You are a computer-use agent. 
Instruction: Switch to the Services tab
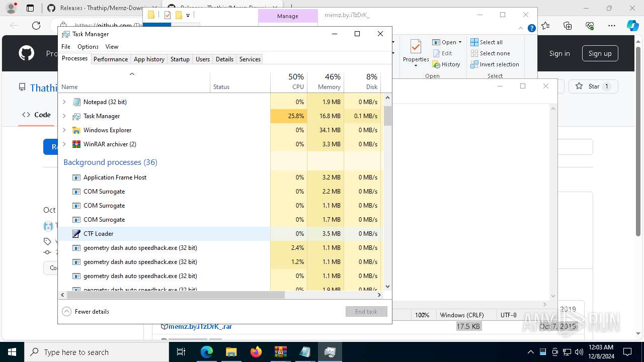tap(250, 59)
